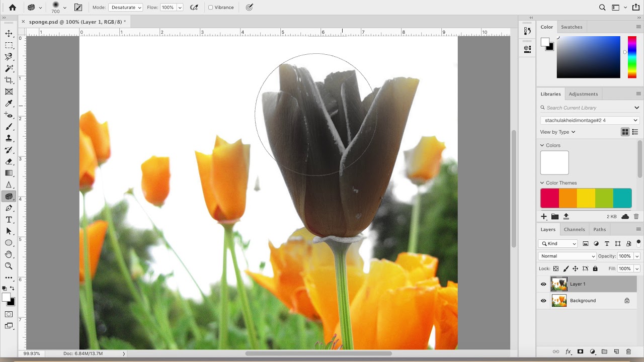Open the Mode Desaturate dropdown
The height and width of the screenshot is (362, 644).
[x=125, y=8]
